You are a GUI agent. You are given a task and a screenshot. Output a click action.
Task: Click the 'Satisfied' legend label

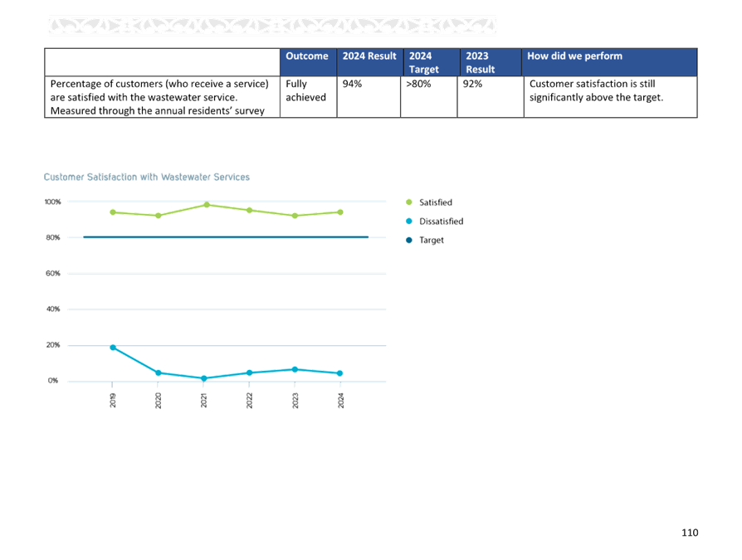point(436,202)
